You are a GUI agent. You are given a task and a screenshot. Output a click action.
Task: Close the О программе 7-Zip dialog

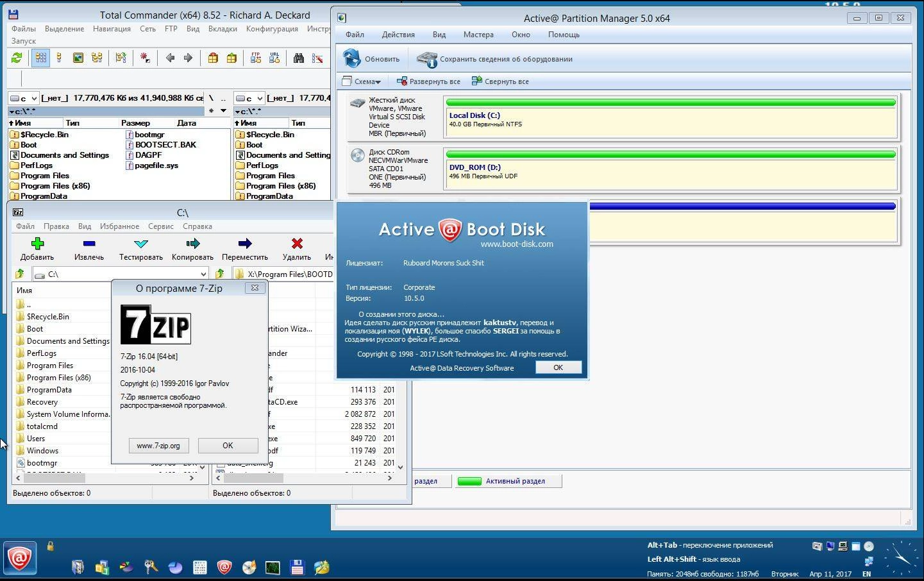pyautogui.click(x=255, y=288)
